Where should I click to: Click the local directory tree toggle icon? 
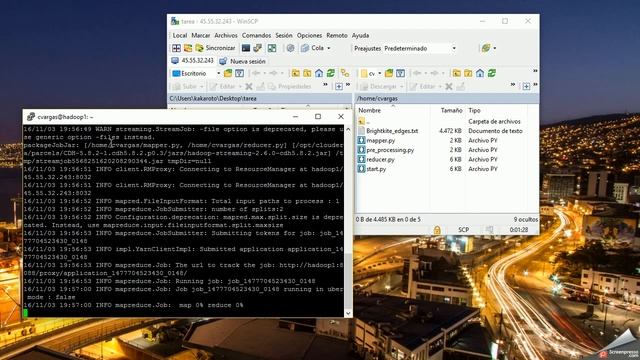click(x=345, y=73)
